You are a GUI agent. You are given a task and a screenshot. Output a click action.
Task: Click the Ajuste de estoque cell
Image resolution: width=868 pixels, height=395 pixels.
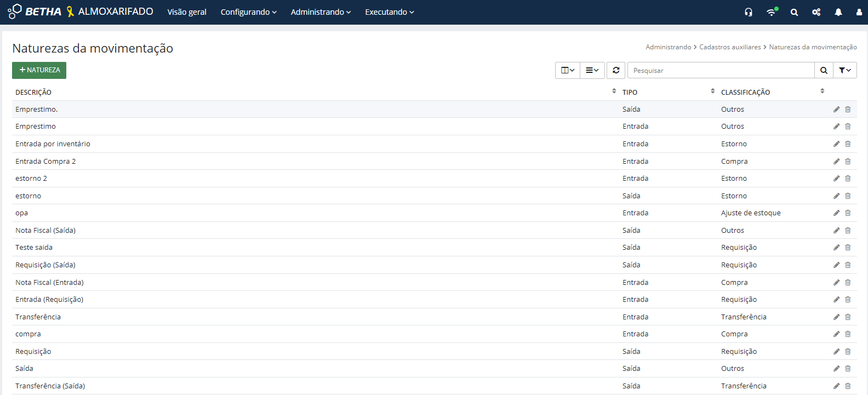click(751, 213)
